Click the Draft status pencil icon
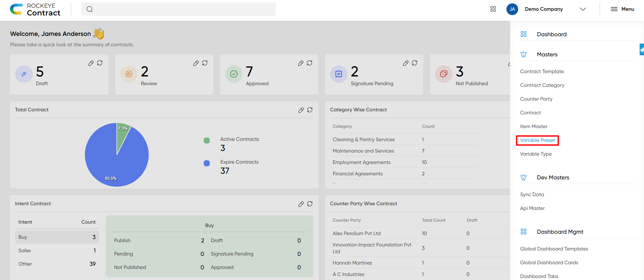The image size is (644, 280). 24,74
